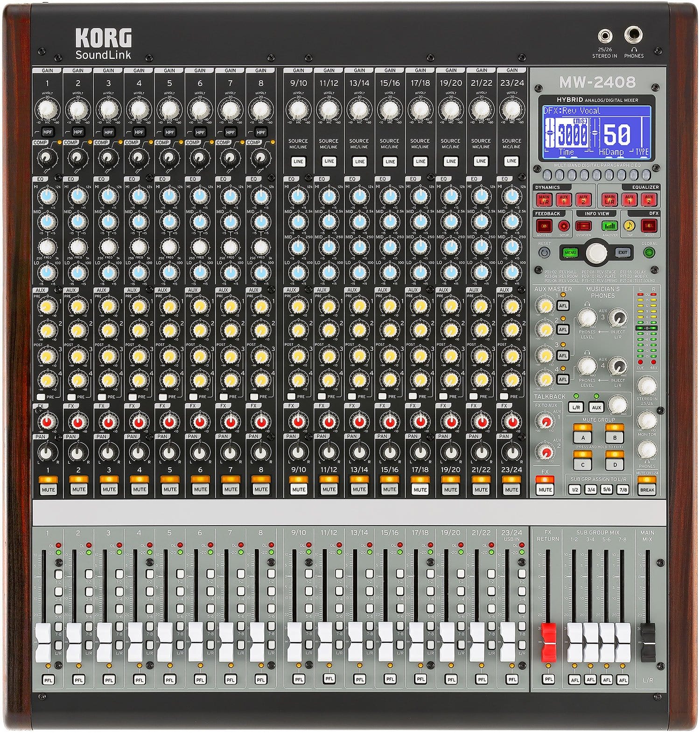Viewport: 700px width, 733px height.
Task: Enable AFL under sub group 1-2 fader
Action: [575, 680]
